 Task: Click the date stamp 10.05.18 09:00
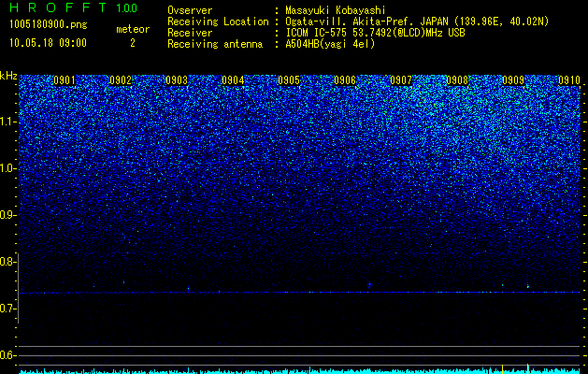click(48, 43)
